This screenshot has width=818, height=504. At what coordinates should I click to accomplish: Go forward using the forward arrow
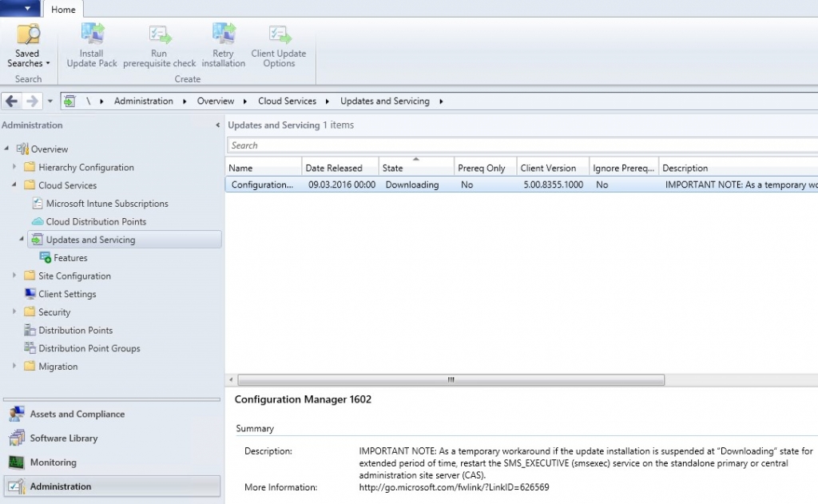click(x=32, y=101)
